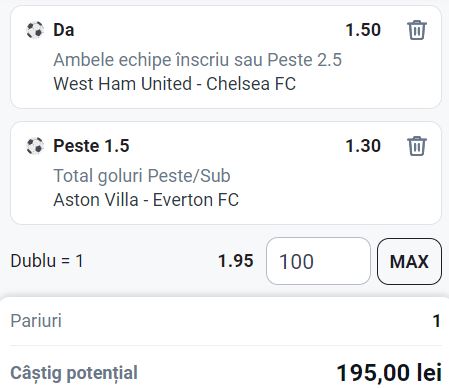
Task: Click the Câștig potențial label
Action: [x=74, y=373]
